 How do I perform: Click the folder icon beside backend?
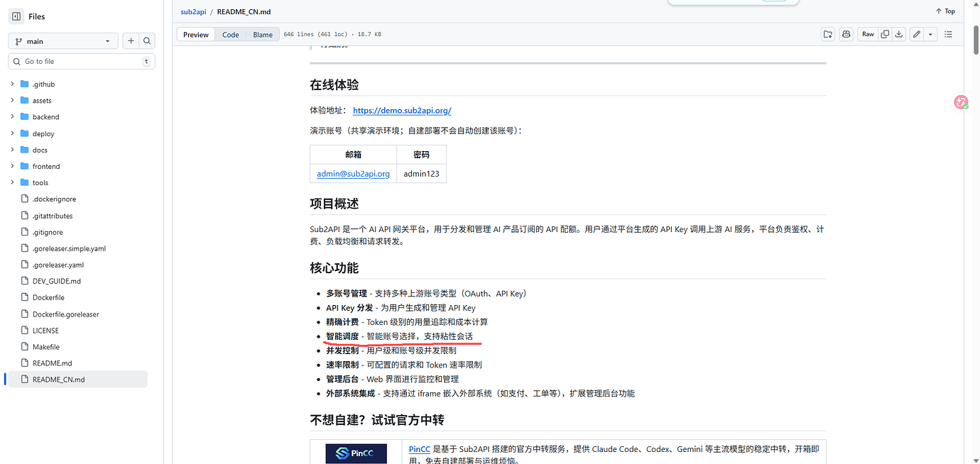[x=25, y=116]
